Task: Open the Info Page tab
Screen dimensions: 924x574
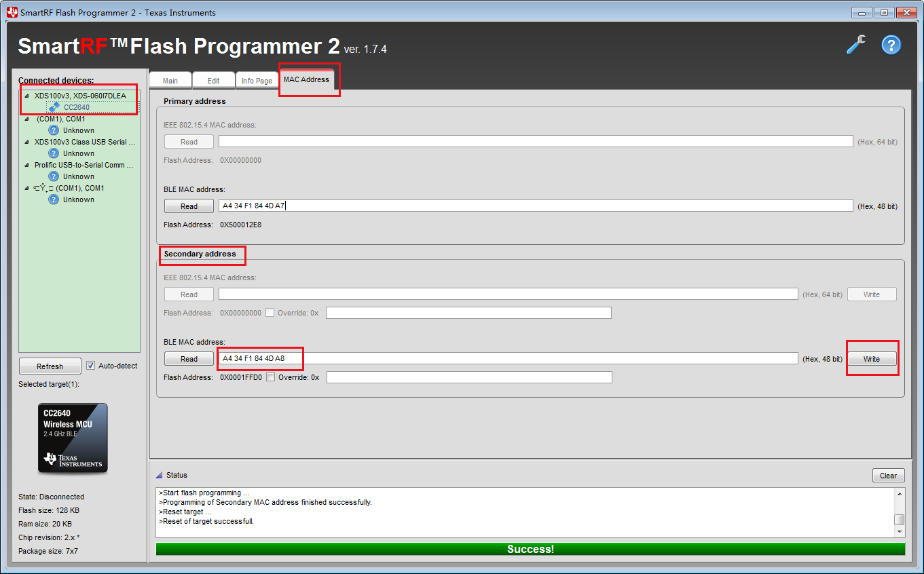Action: tap(257, 81)
